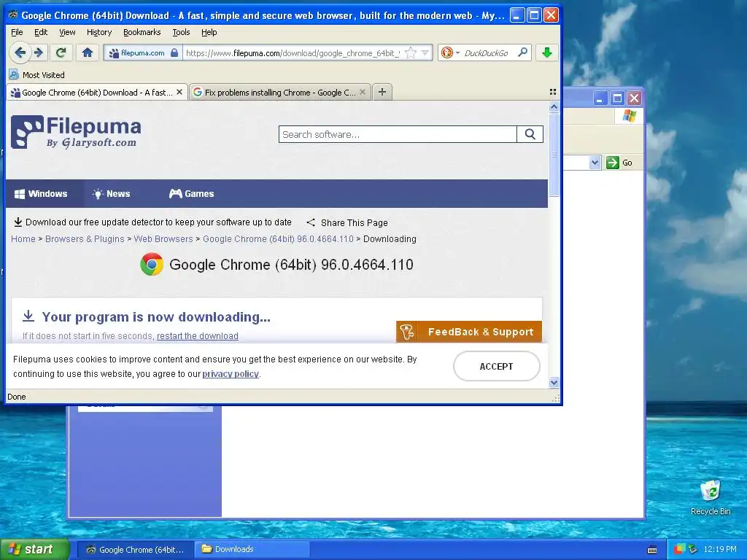Go forward with the browser forward arrow
The image size is (747, 560).
click(x=39, y=52)
